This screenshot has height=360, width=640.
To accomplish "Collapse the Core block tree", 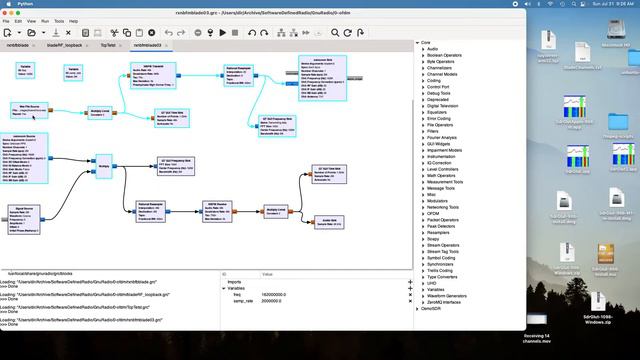I will (x=417, y=42).
